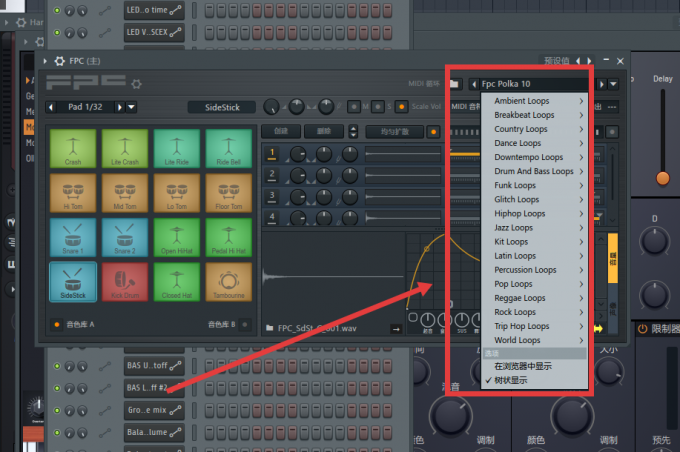The width and height of the screenshot is (680, 452).
Task: Click the limiter power icon
Action: [642, 329]
